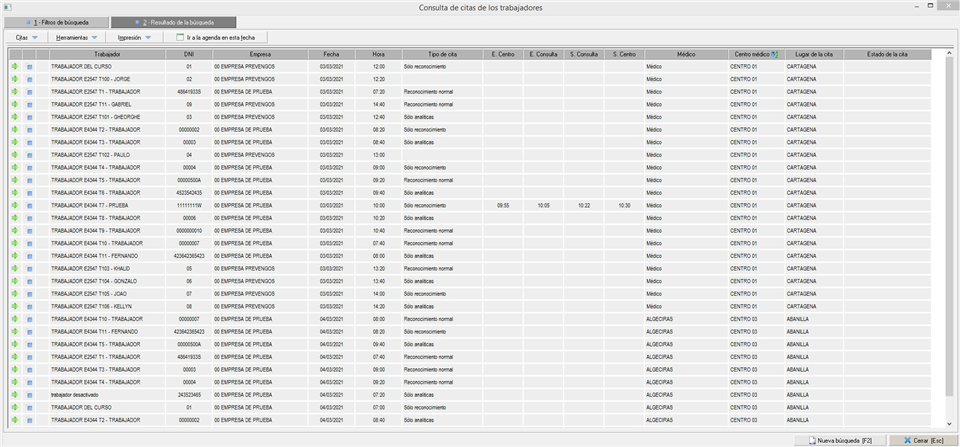Screen dimensions: 960x447
Task: Click green arrow on T103 - KHALID row
Action: (15, 268)
